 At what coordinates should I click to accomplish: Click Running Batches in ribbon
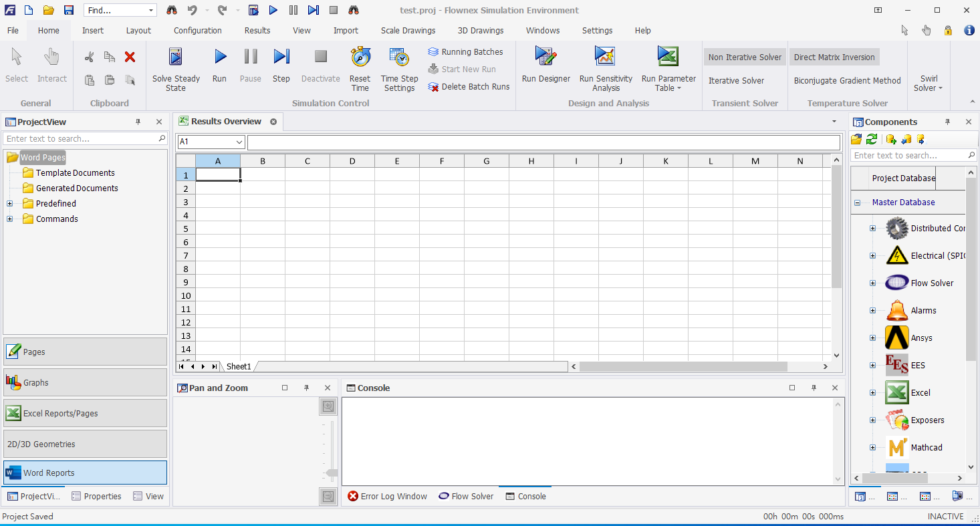pyautogui.click(x=465, y=51)
